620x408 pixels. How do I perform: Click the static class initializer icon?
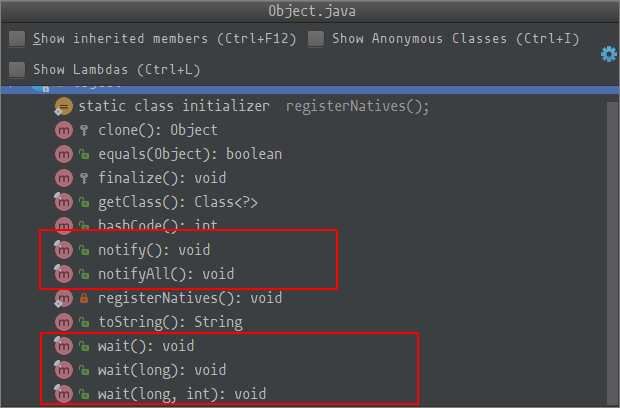(63, 106)
